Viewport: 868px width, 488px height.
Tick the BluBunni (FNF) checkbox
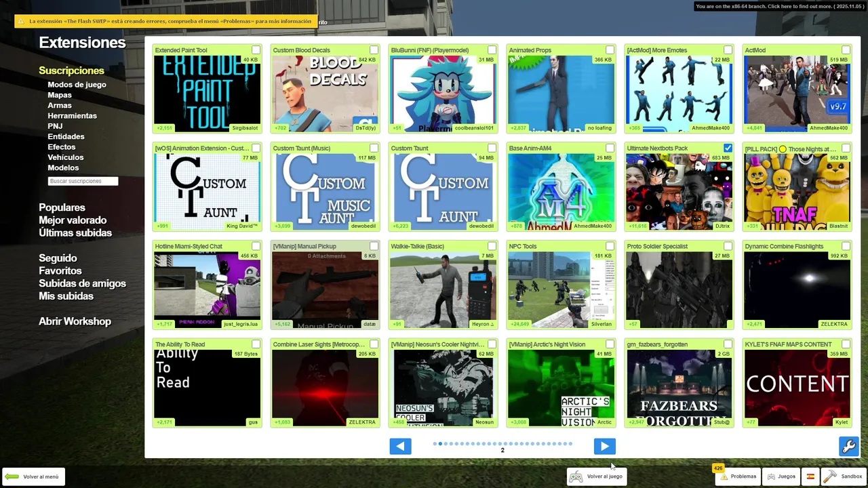492,50
